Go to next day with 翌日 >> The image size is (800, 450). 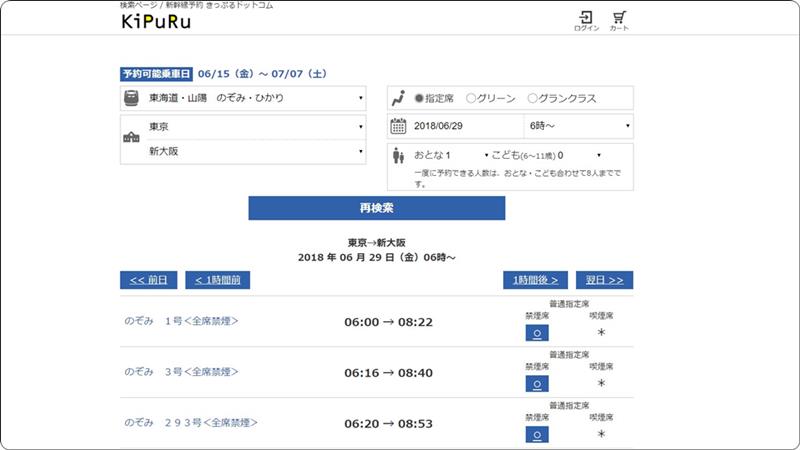(x=605, y=280)
